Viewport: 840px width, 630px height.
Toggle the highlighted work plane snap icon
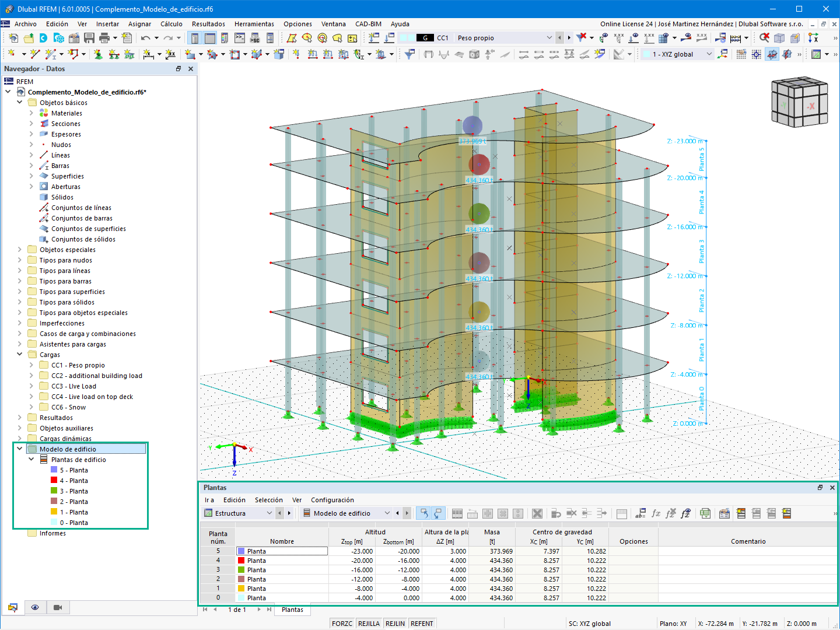[772, 54]
